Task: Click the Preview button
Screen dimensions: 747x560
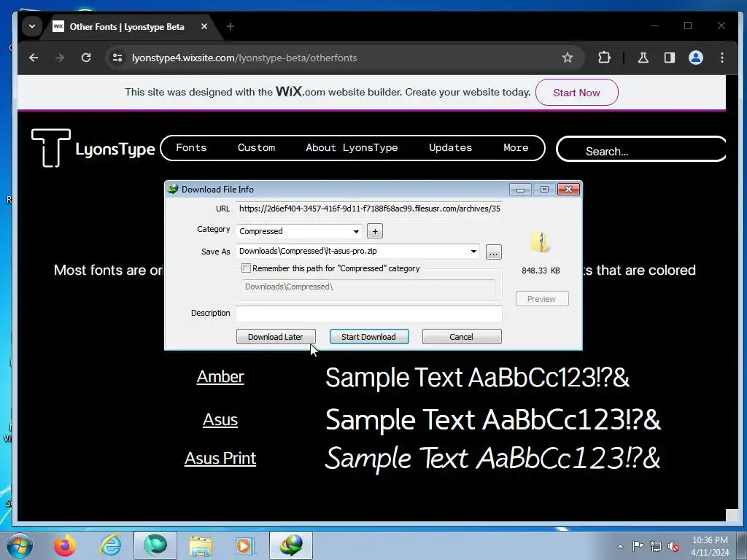Action: coord(542,298)
